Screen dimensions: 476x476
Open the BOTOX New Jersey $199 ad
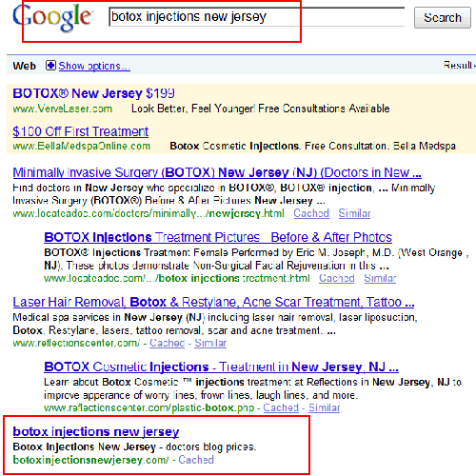pos(93,93)
